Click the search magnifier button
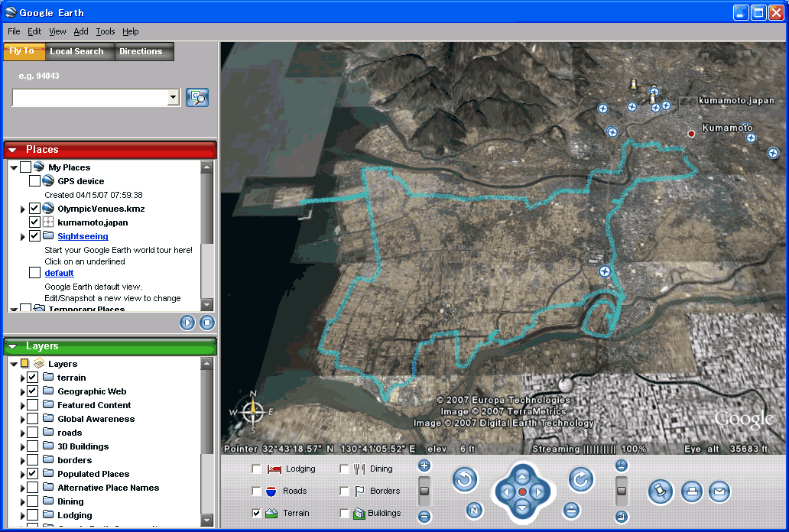Screen dimensions: 789x532 pos(197,97)
